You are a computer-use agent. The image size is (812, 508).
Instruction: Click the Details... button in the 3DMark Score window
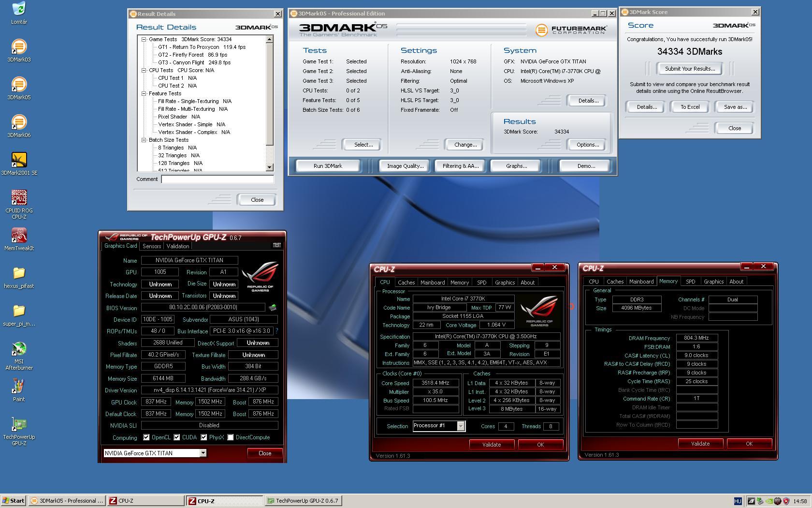pyautogui.click(x=647, y=107)
